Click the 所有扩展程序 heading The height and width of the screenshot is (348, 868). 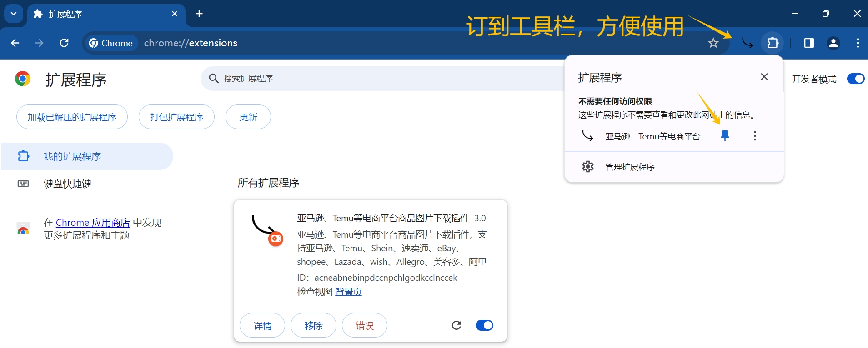(x=268, y=183)
